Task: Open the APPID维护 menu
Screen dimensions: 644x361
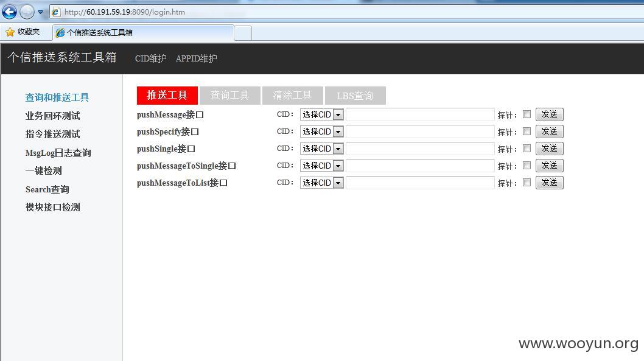Action: tap(197, 58)
